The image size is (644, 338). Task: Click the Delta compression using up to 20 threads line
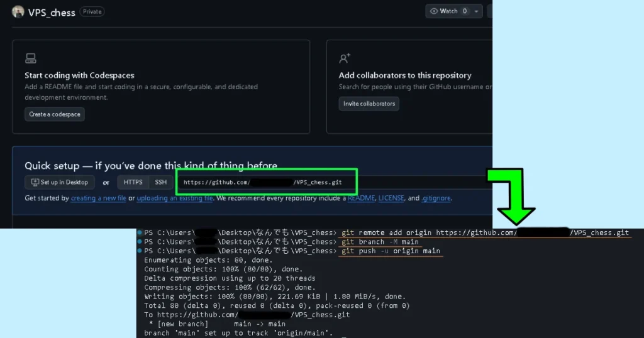click(x=230, y=278)
